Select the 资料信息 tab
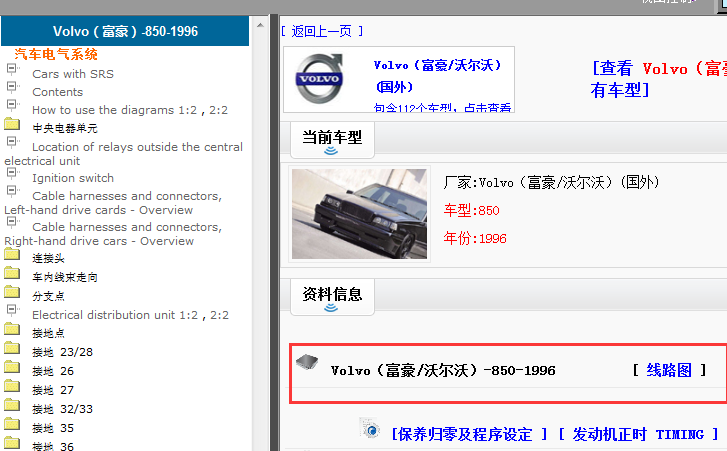This screenshot has width=727, height=451. pyautogui.click(x=332, y=297)
